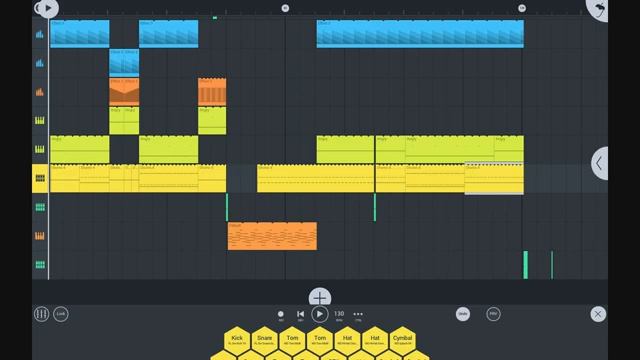Screen dimensions: 640x360
Task: Hit the Hat pad beside the Cymbal
Action: click(375, 340)
